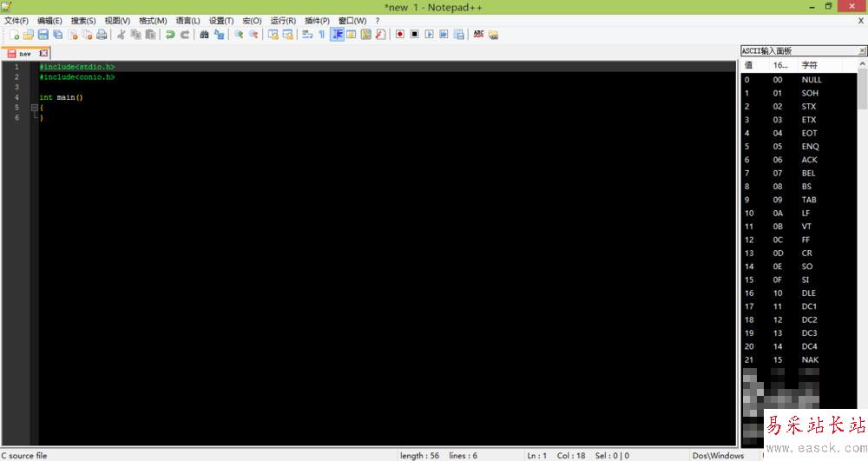Viewport: 868px width, 461px height.
Task: Open user-defined language dialog icon
Action: pos(351,35)
